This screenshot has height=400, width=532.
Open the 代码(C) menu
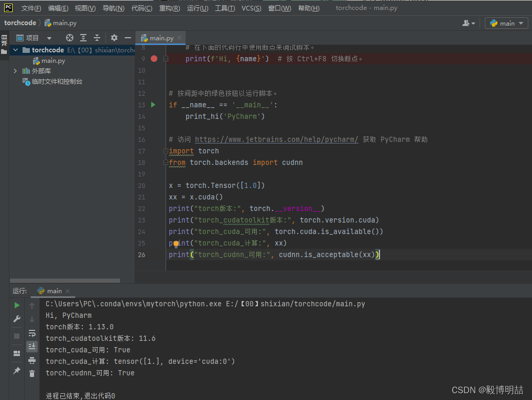pyautogui.click(x=142, y=8)
